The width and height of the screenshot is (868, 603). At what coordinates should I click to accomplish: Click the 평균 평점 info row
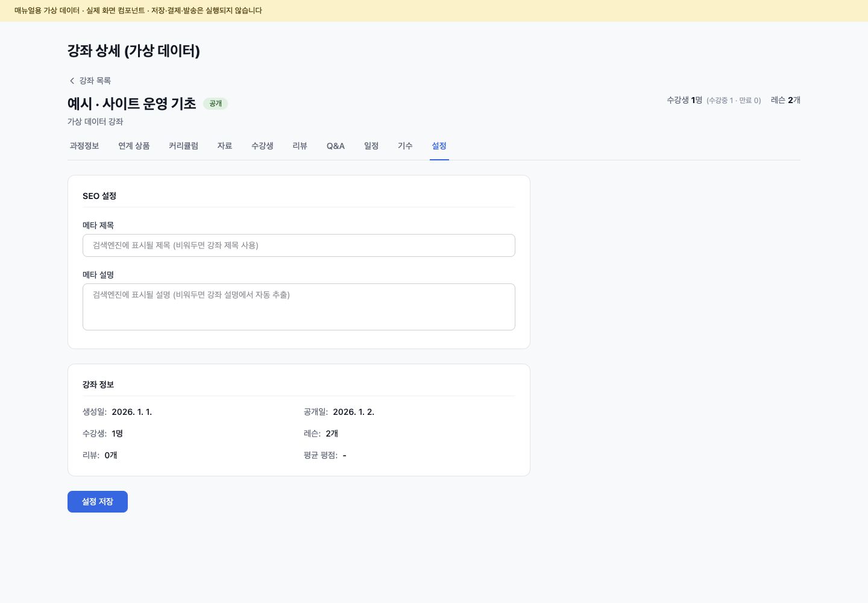click(x=325, y=455)
